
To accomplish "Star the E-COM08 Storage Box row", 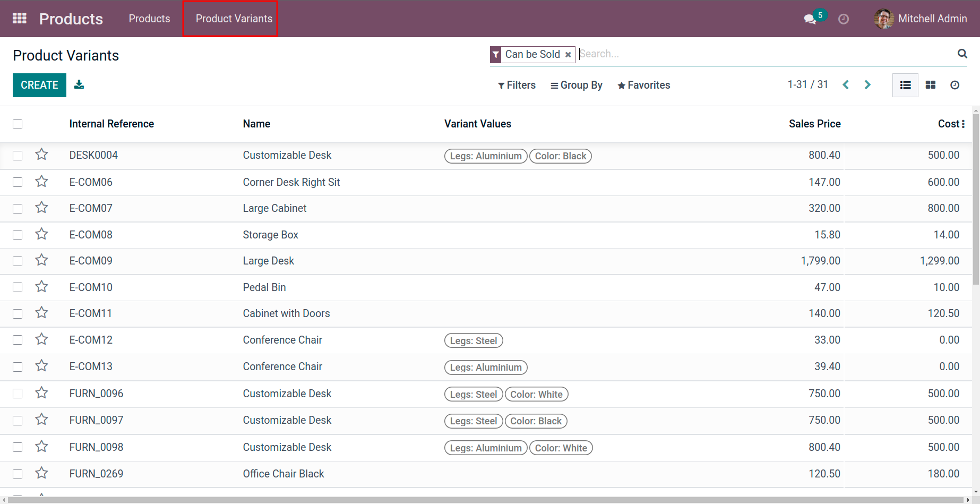I will pos(41,234).
